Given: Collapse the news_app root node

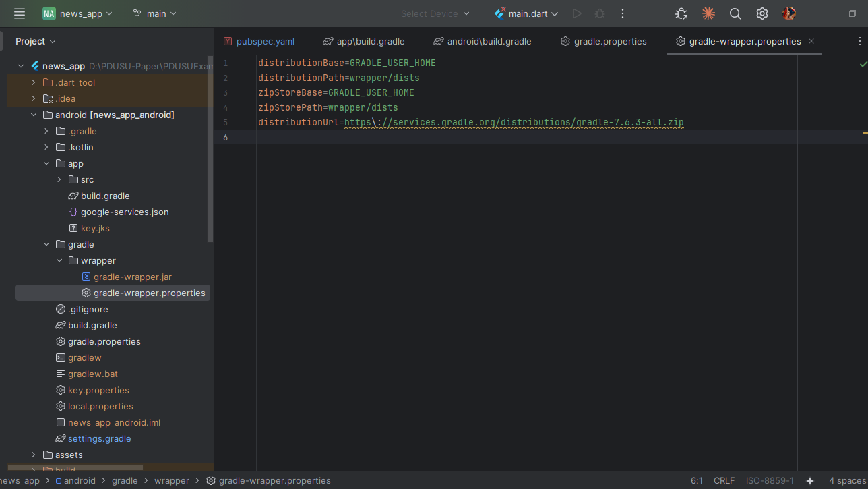Looking at the screenshot, I should 21,66.
